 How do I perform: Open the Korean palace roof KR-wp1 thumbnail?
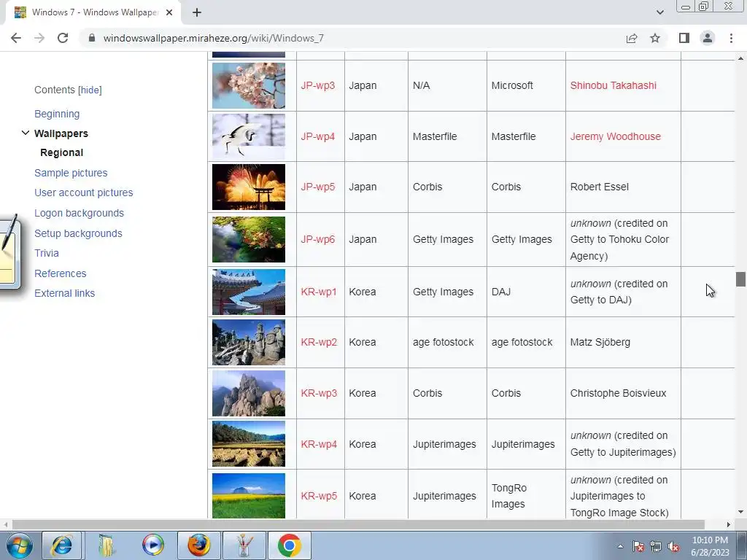(249, 292)
